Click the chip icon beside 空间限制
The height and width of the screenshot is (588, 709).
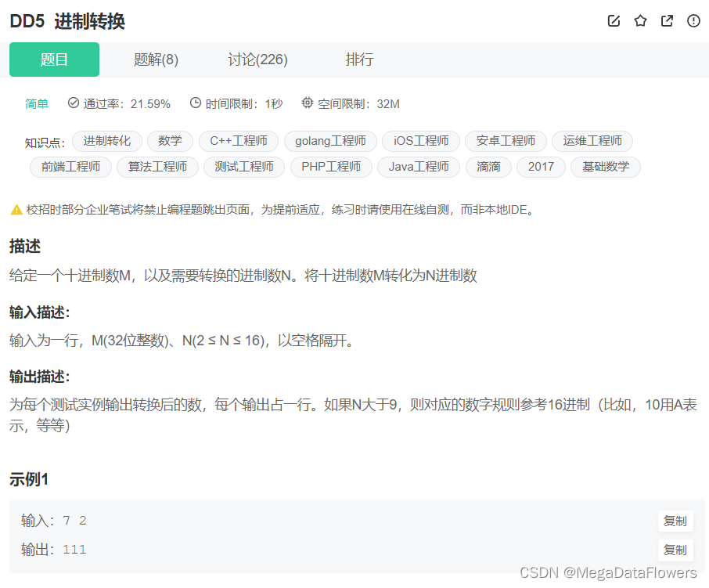307,103
